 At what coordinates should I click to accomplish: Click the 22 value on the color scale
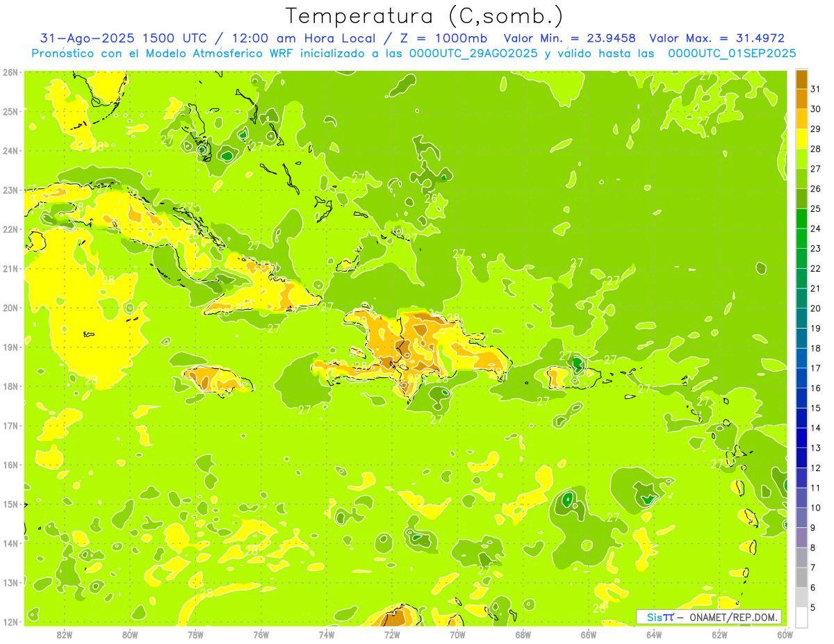click(816, 268)
